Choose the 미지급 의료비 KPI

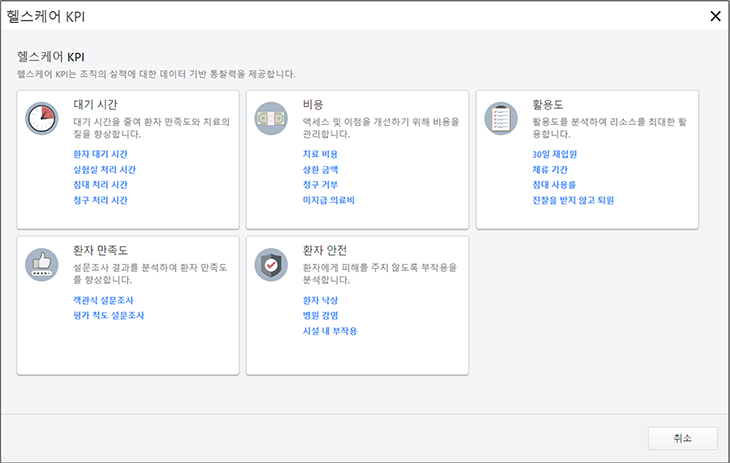328,200
